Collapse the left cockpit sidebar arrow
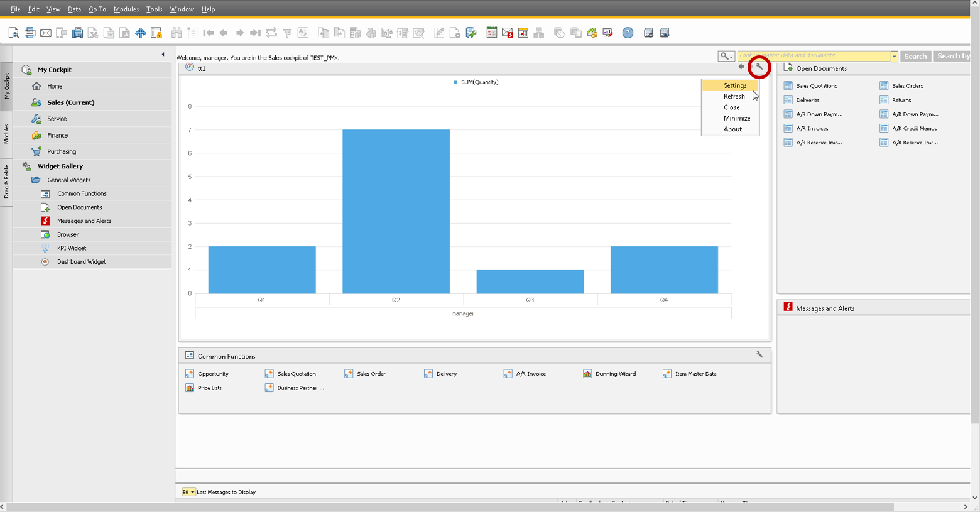Image resolution: width=980 pixels, height=512 pixels. click(x=163, y=55)
